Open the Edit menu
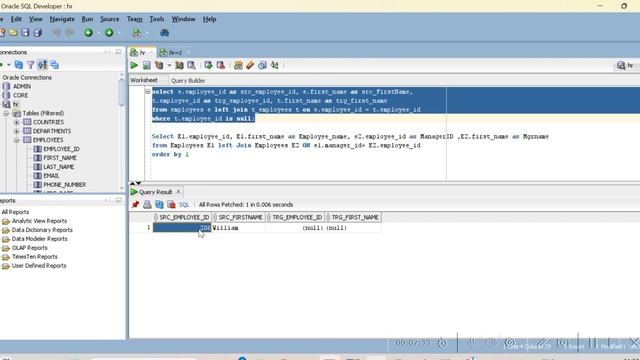 tap(16, 19)
